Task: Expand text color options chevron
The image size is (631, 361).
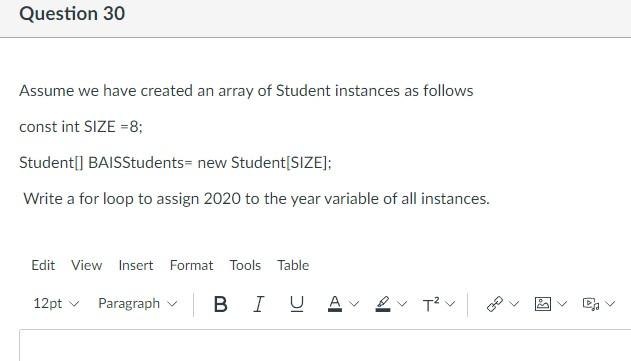Action: [354, 303]
